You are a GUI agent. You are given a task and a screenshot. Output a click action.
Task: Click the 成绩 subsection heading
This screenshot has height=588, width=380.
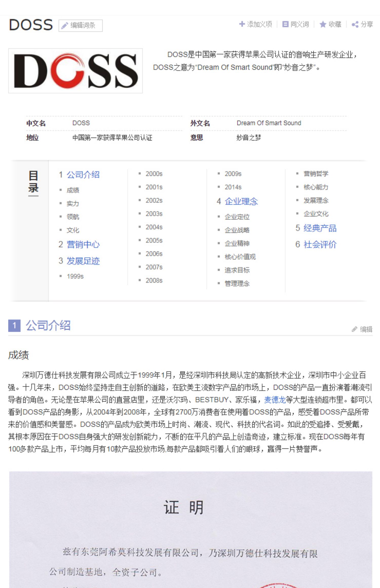click(x=18, y=355)
